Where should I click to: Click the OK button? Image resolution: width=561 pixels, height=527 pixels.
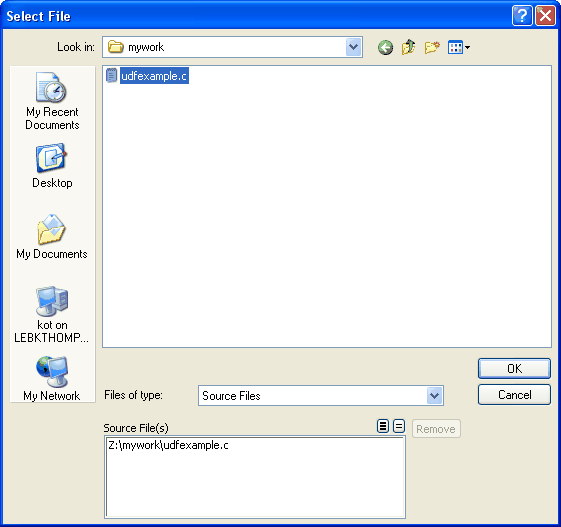coord(514,368)
